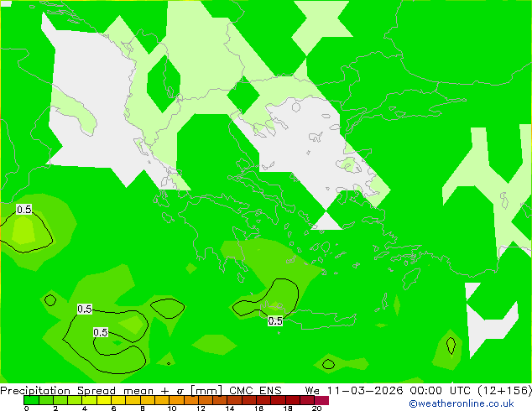Screen dimensions: 532x411
Task: Click the legend scale value '12'
Action: [x=201, y=408]
